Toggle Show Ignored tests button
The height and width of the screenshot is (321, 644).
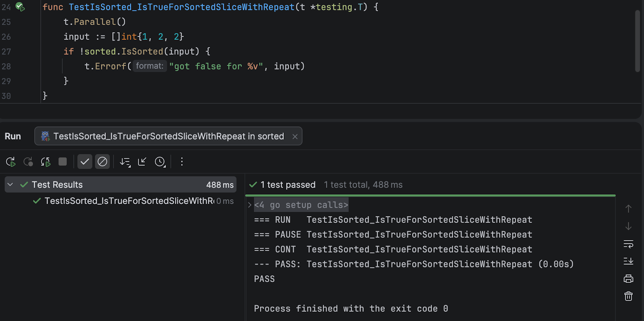click(102, 162)
